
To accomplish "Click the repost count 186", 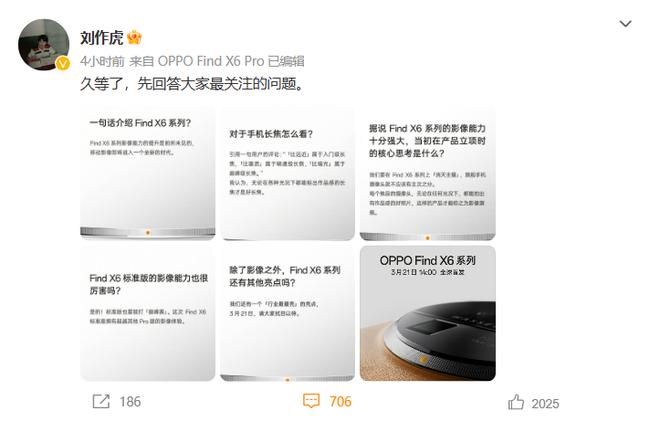I will coord(130,402).
